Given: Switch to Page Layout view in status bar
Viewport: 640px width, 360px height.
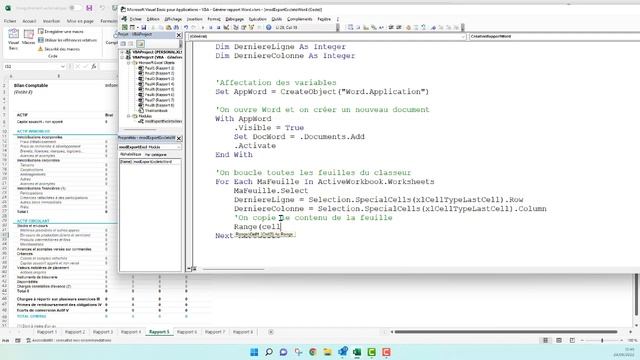Looking at the screenshot, I should click(559, 340).
